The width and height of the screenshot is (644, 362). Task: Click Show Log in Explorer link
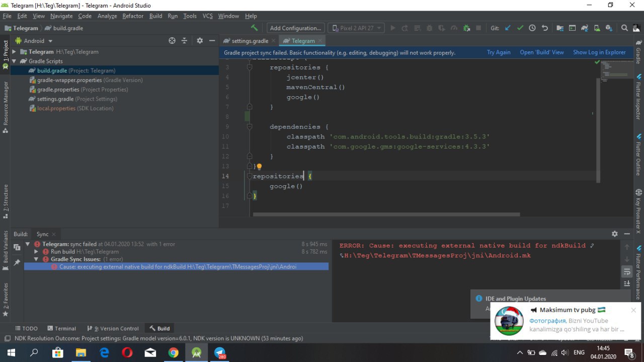(599, 52)
